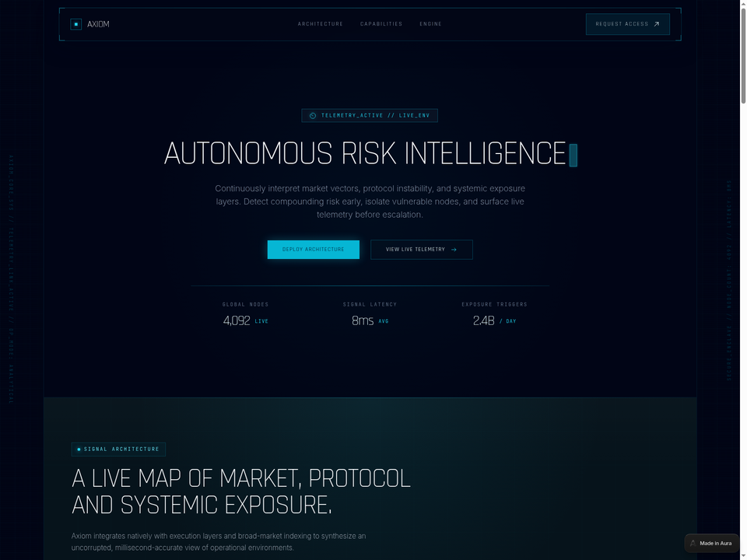This screenshot has width=747, height=560.
Task: Click the / DAY tag beside 2.4B
Action: click(x=508, y=321)
